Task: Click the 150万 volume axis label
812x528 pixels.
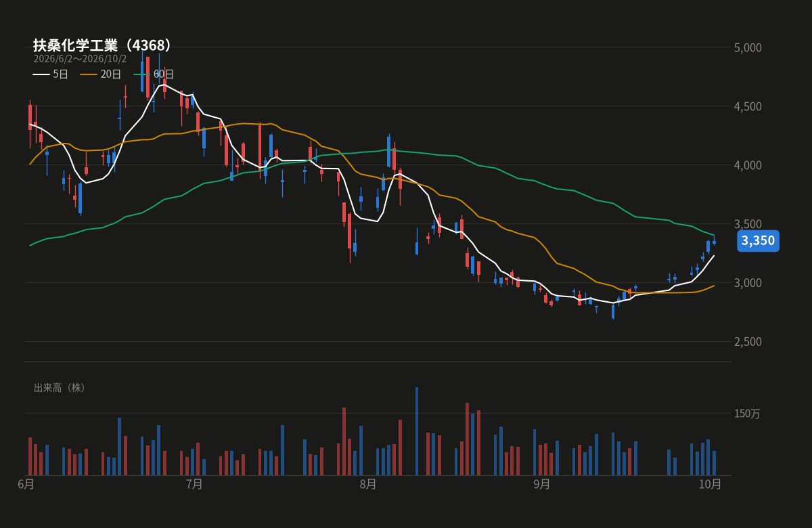Action: tap(748, 414)
